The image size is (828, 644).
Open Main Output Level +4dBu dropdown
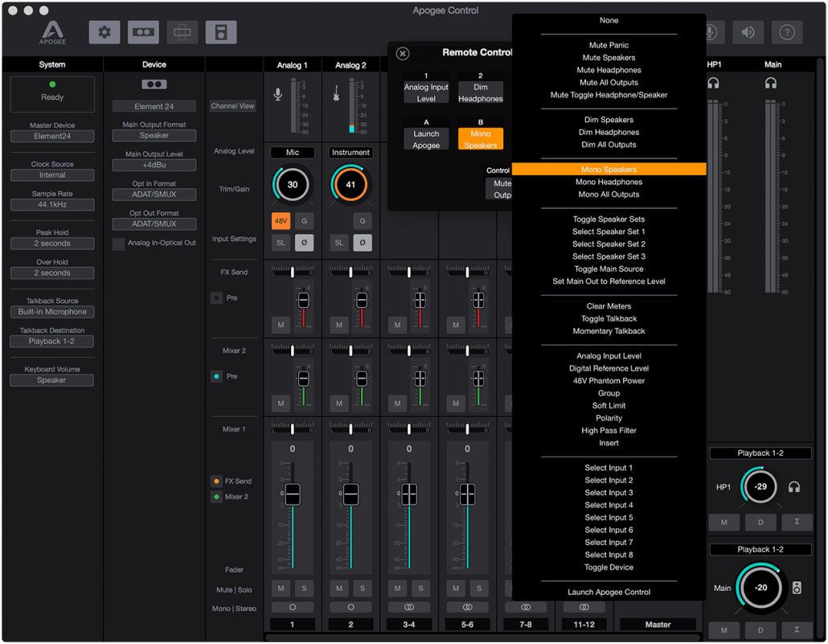[154, 165]
